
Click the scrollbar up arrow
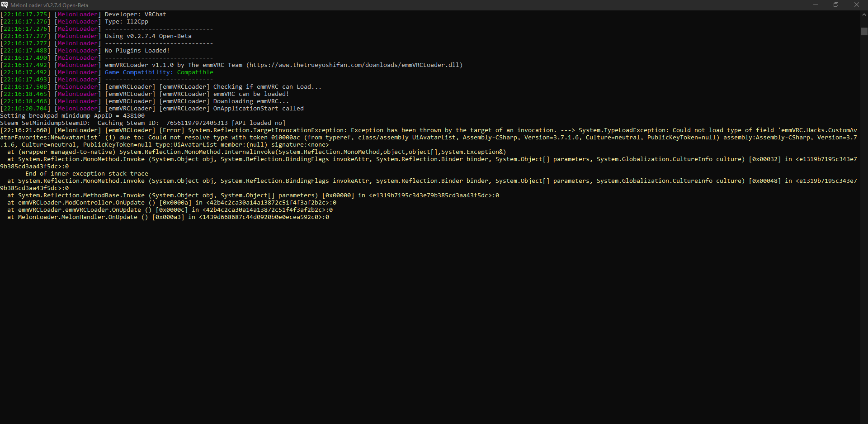864,14
